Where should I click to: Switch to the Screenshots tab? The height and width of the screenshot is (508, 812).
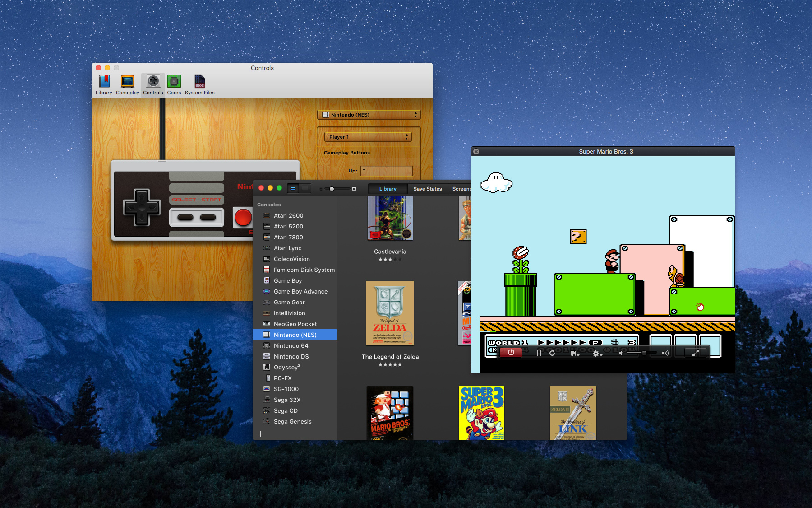point(461,188)
